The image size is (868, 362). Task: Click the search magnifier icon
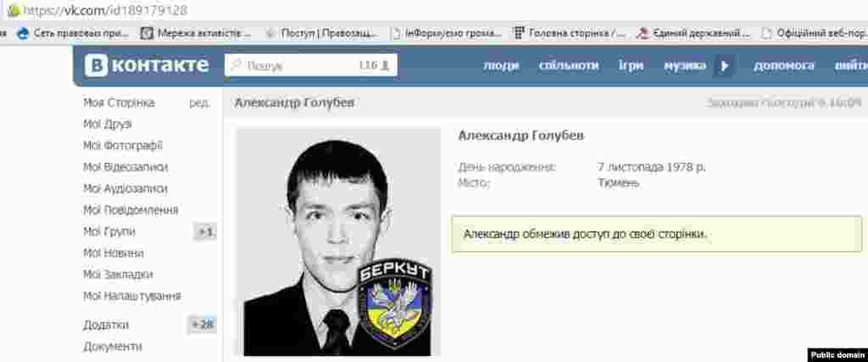click(236, 65)
